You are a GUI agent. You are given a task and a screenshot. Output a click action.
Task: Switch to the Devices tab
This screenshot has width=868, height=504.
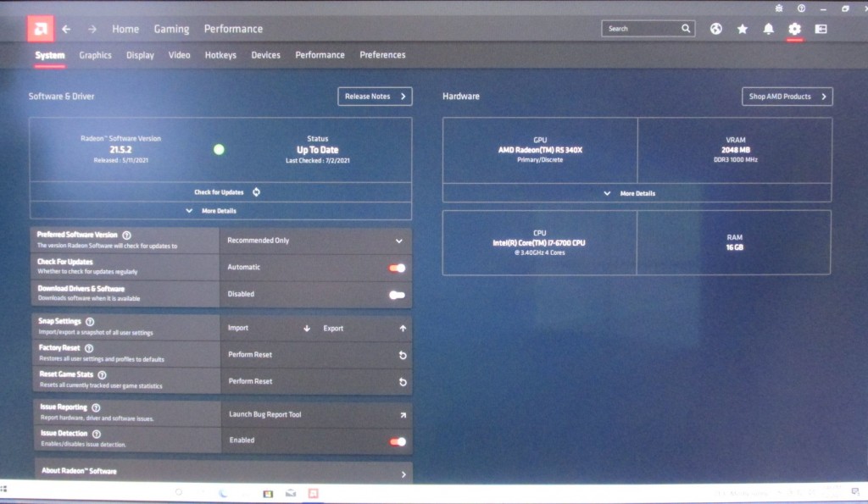point(265,55)
